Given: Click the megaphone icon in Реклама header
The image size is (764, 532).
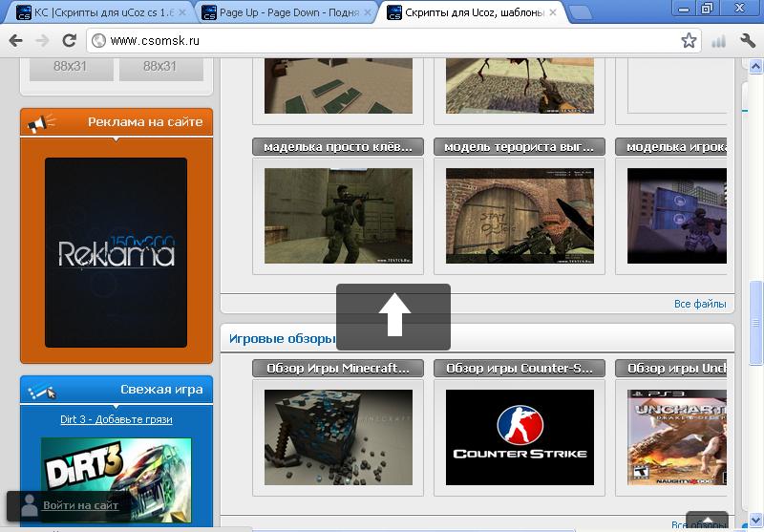Looking at the screenshot, I should [41, 123].
